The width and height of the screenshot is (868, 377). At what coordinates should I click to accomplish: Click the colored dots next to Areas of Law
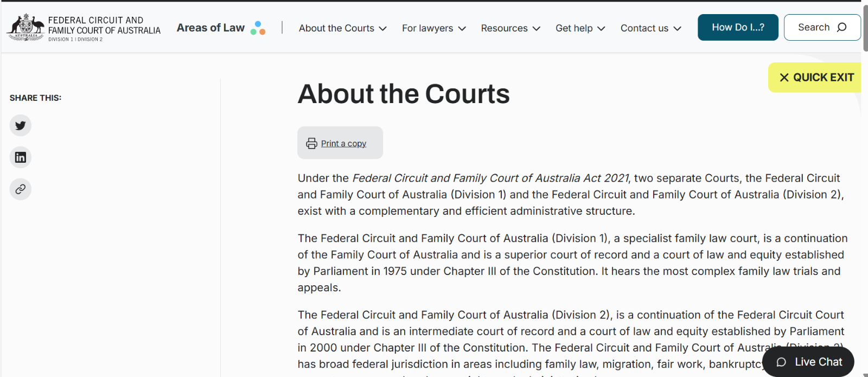258,28
